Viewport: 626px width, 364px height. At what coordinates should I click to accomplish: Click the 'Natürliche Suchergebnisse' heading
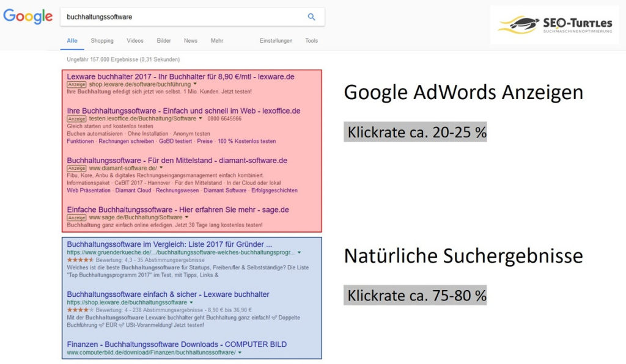click(x=463, y=256)
